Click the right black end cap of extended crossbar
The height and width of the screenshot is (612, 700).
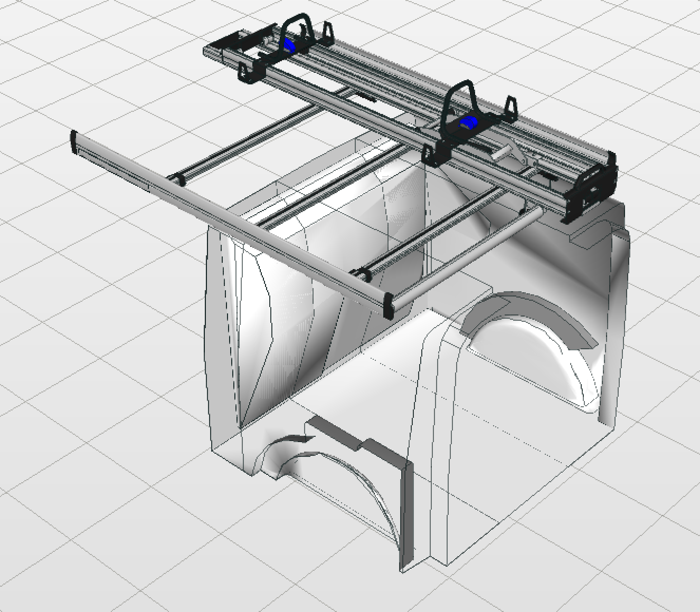pyautogui.click(x=389, y=306)
